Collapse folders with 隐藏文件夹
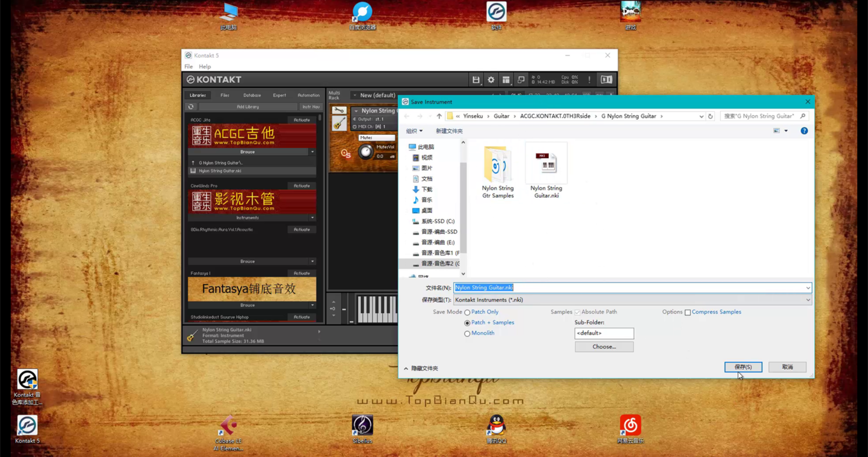This screenshot has width=868, height=457. [x=421, y=368]
